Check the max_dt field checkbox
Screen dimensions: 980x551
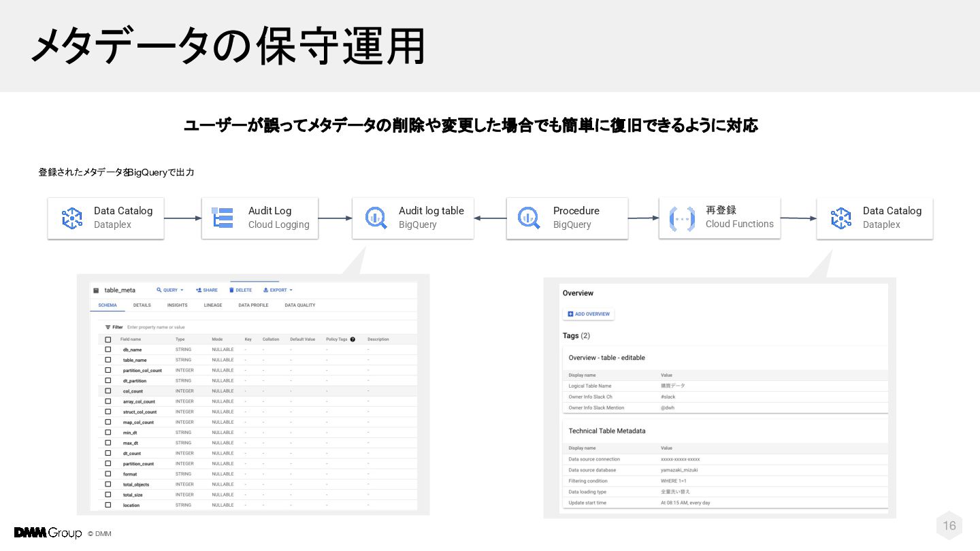[108, 443]
